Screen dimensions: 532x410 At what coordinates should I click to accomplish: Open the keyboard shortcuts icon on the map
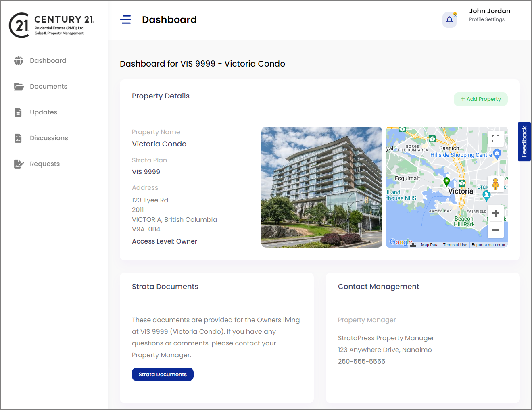pos(413,244)
